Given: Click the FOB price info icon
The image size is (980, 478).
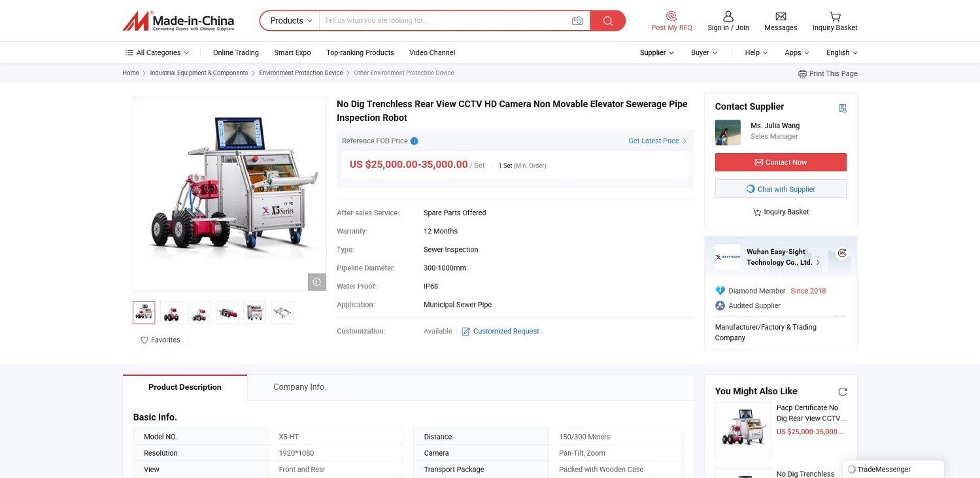Looking at the screenshot, I should point(414,141).
